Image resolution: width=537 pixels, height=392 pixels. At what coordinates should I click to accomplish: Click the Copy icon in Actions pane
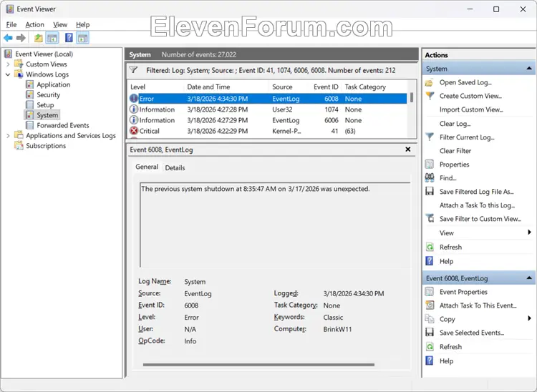click(x=430, y=319)
